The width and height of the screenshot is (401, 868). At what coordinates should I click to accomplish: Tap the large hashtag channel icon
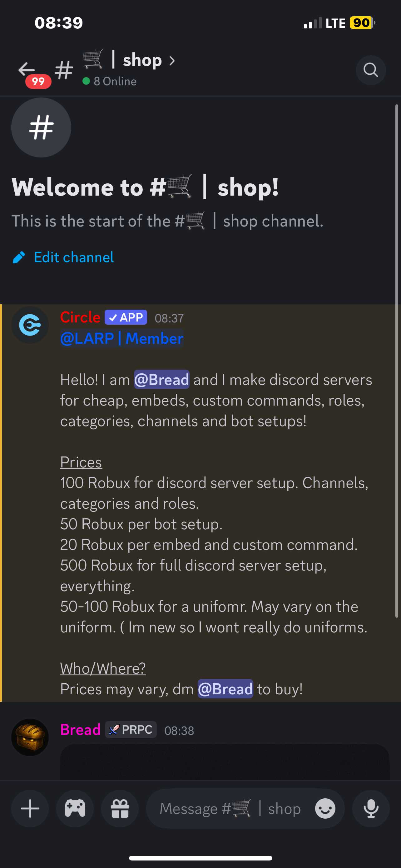pyautogui.click(x=41, y=127)
